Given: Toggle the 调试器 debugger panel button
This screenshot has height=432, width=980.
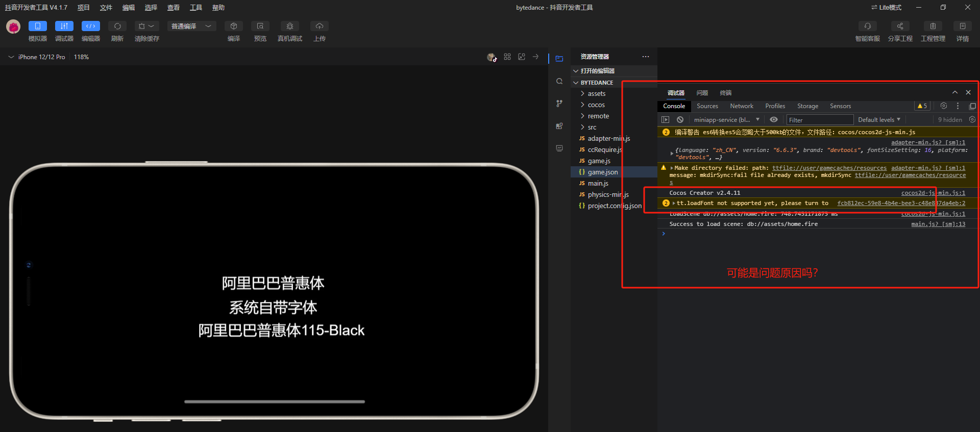Looking at the screenshot, I should click(64, 26).
